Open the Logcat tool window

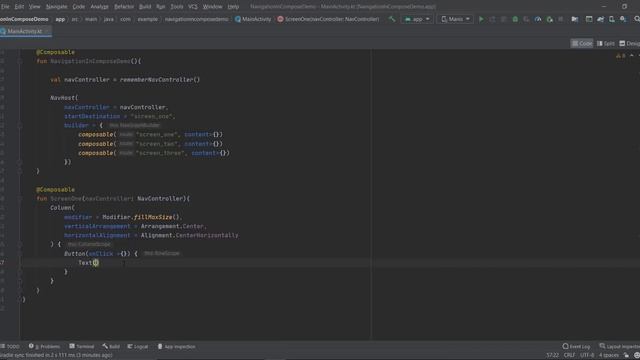pyautogui.click(x=138, y=347)
